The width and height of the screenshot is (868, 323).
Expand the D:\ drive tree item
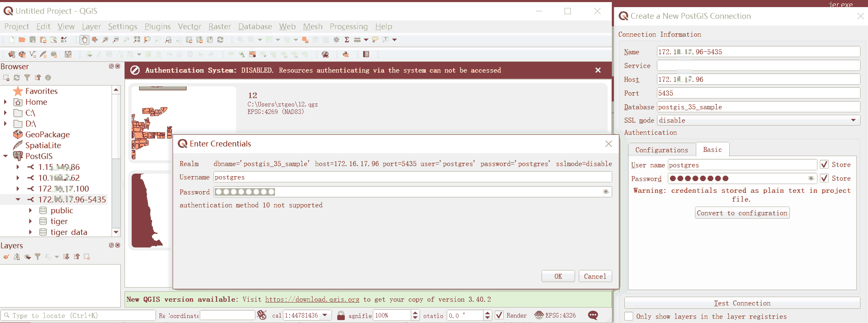[x=5, y=124]
